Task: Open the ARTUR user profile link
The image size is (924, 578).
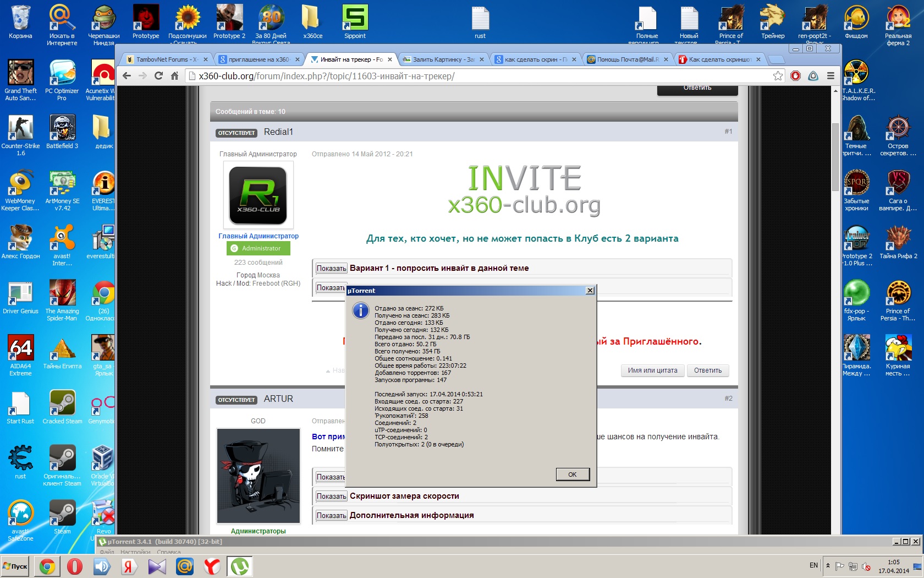Action: pos(278,399)
